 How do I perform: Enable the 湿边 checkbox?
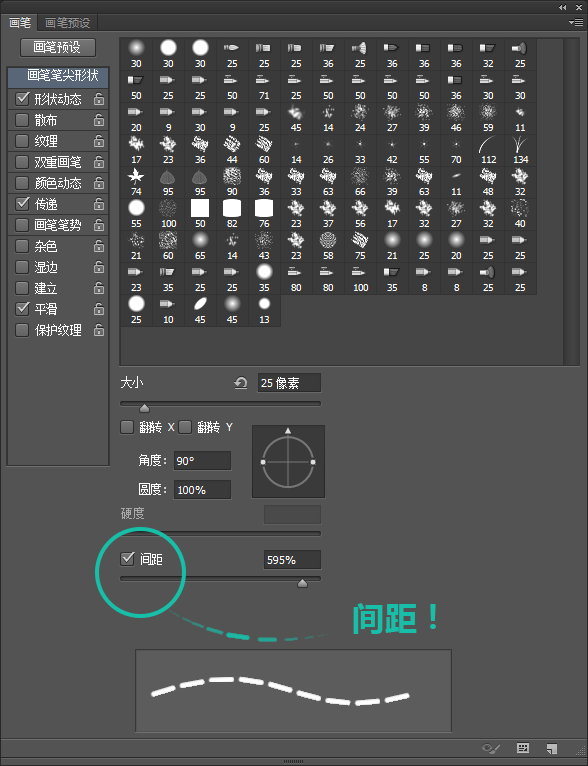22,267
